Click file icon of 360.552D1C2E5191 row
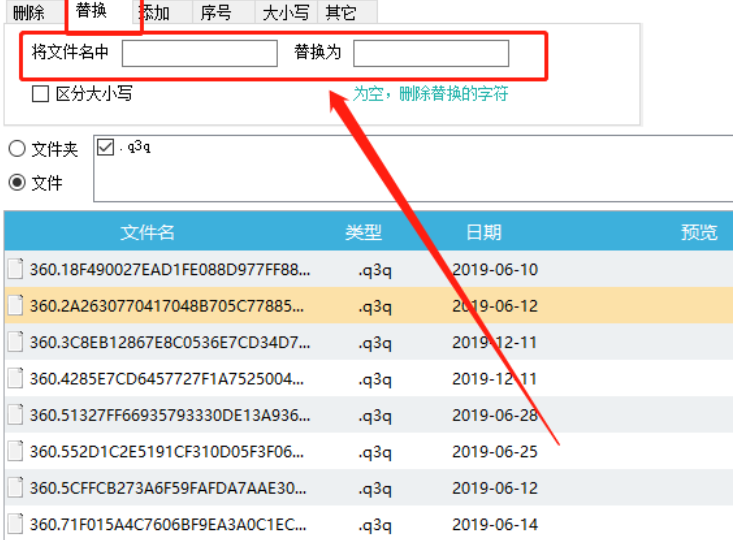 point(15,451)
